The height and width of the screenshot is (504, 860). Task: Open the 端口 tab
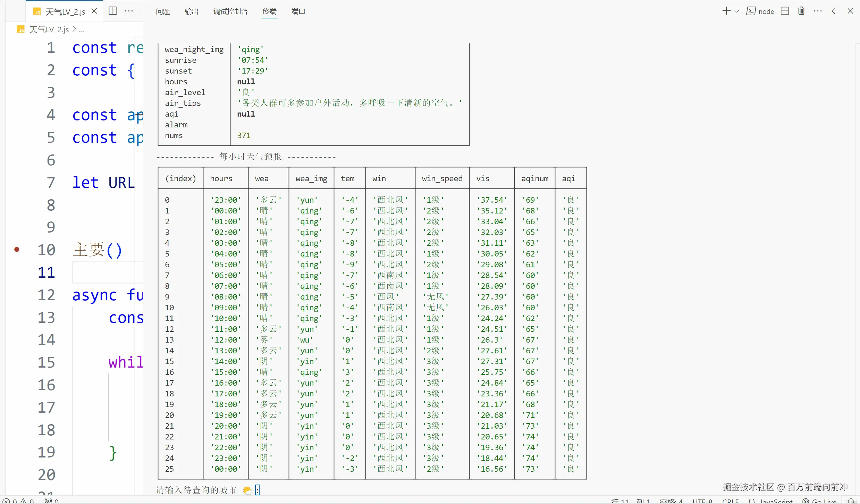(x=298, y=11)
